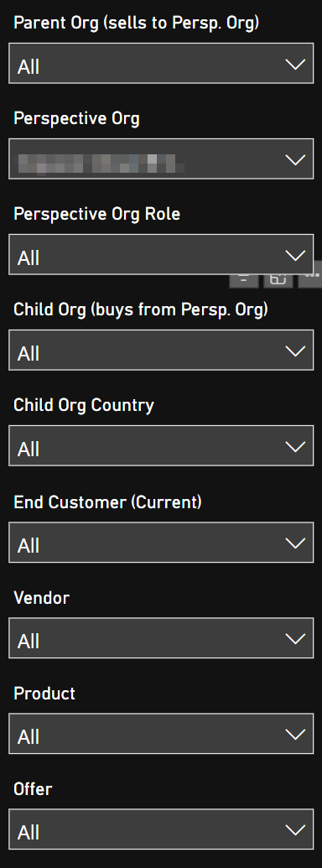Click the filter icon below Perspective Org Role

point(244,279)
